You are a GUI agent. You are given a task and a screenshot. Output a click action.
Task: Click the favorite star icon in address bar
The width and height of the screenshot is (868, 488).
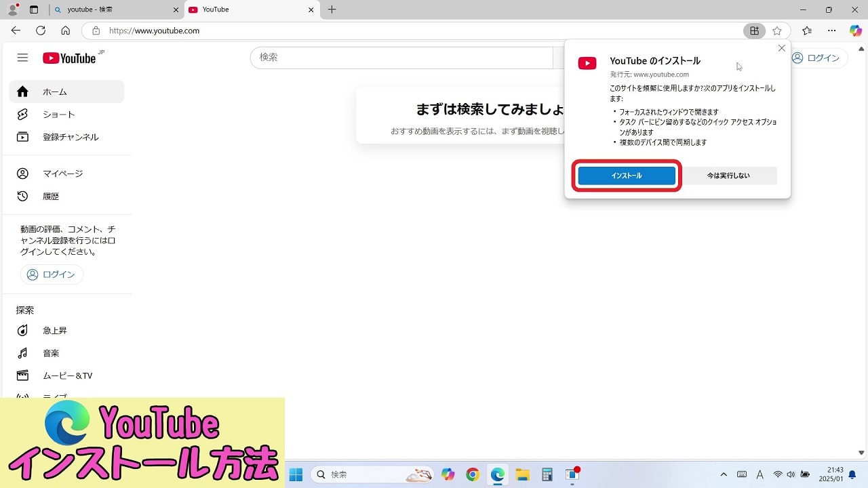(777, 30)
